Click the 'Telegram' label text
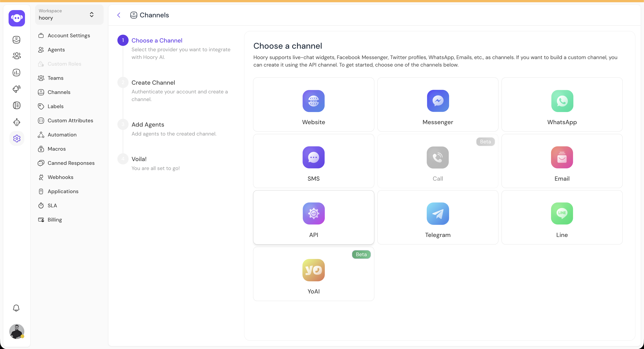This screenshot has height=349, width=644. [438, 235]
